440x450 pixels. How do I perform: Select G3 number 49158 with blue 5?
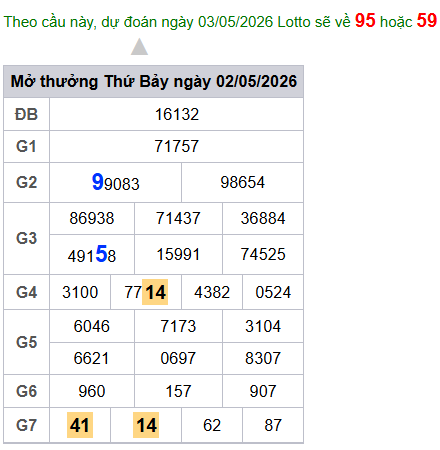92,254
